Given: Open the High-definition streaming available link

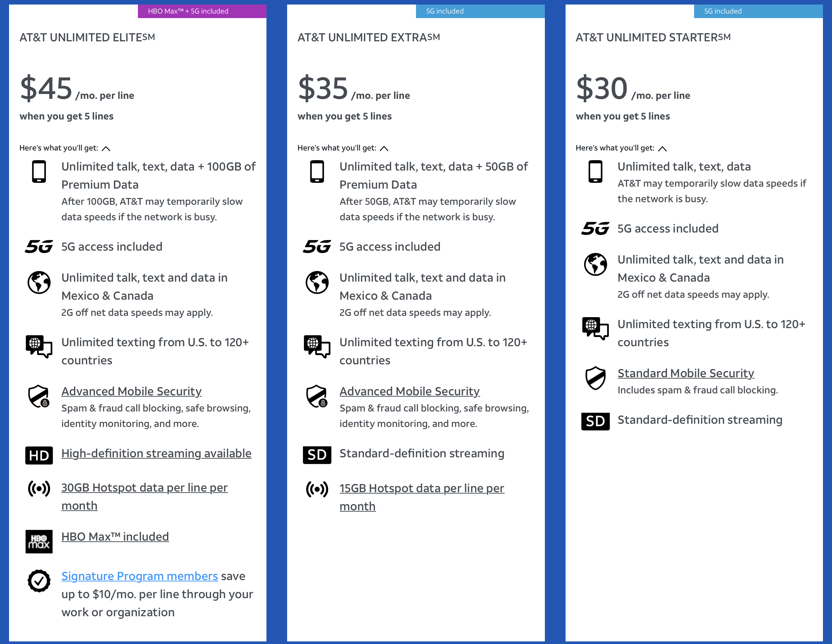Looking at the screenshot, I should tap(156, 453).
